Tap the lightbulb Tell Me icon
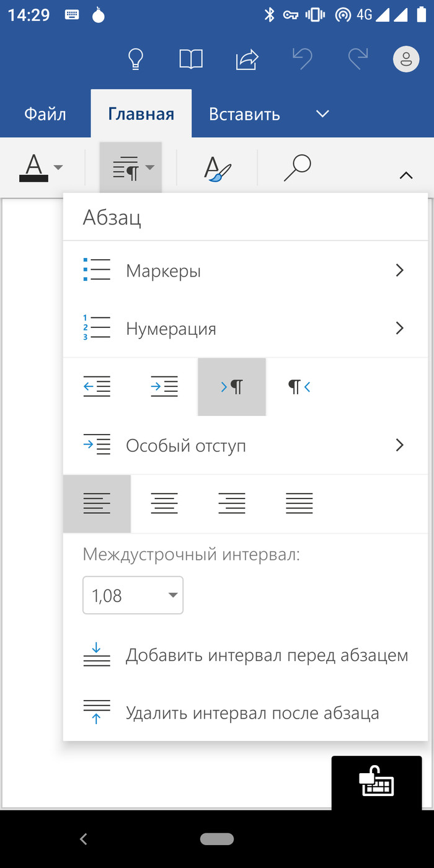The image size is (434, 868). coord(135,60)
